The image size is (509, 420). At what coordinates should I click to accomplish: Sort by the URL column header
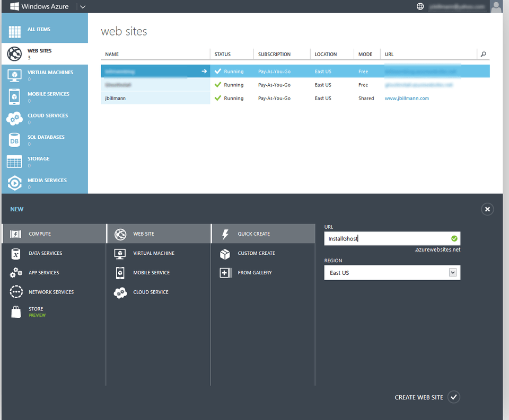point(389,54)
